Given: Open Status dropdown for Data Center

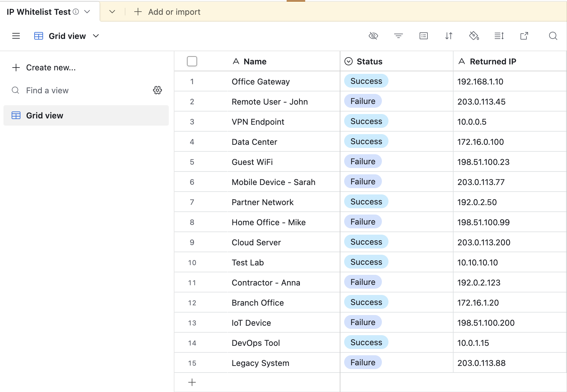Looking at the screenshot, I should pos(397,141).
